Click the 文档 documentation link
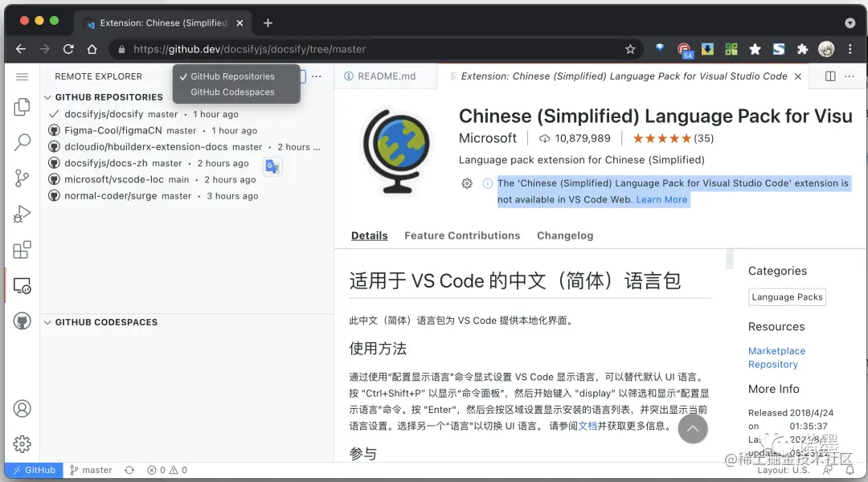Viewport: 868px width, 482px height. click(588, 426)
